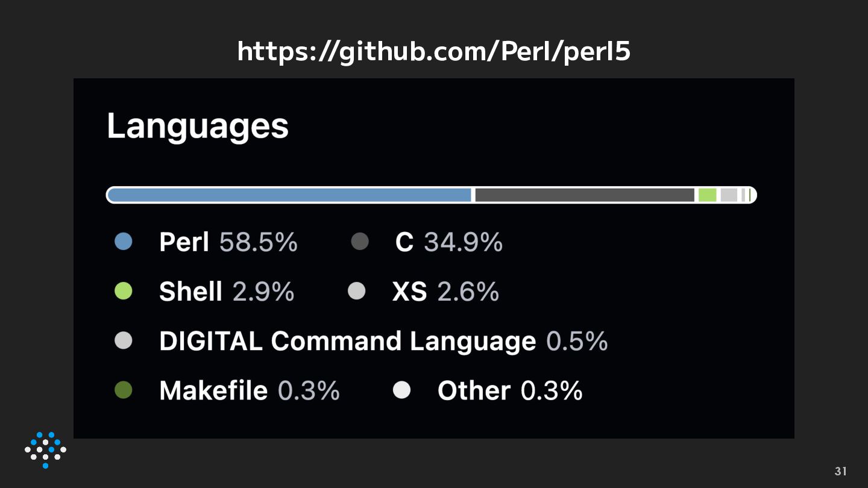Open the Shell 2.9% language link
The width and height of the screenshot is (868, 488).
tap(227, 292)
